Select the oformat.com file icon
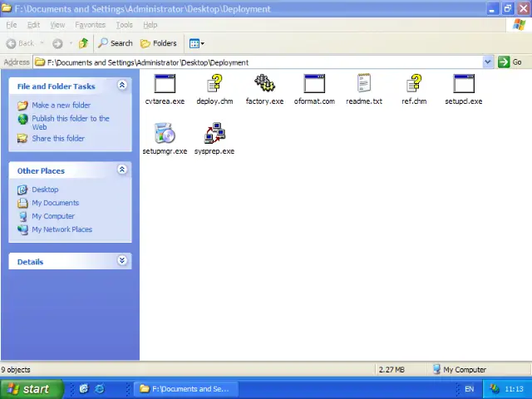The width and height of the screenshot is (532, 399). (314, 83)
